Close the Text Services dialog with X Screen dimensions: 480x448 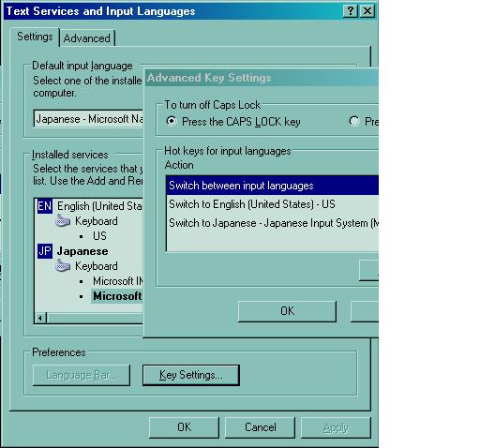[x=367, y=11]
